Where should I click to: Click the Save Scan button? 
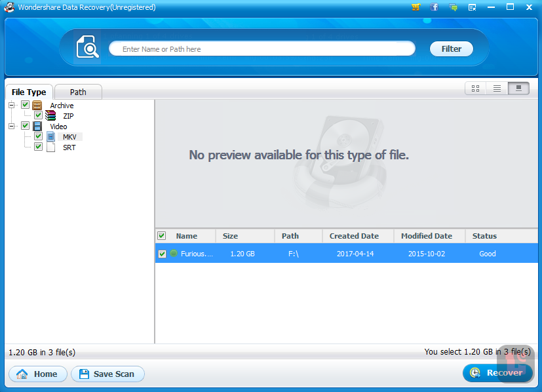pos(107,374)
